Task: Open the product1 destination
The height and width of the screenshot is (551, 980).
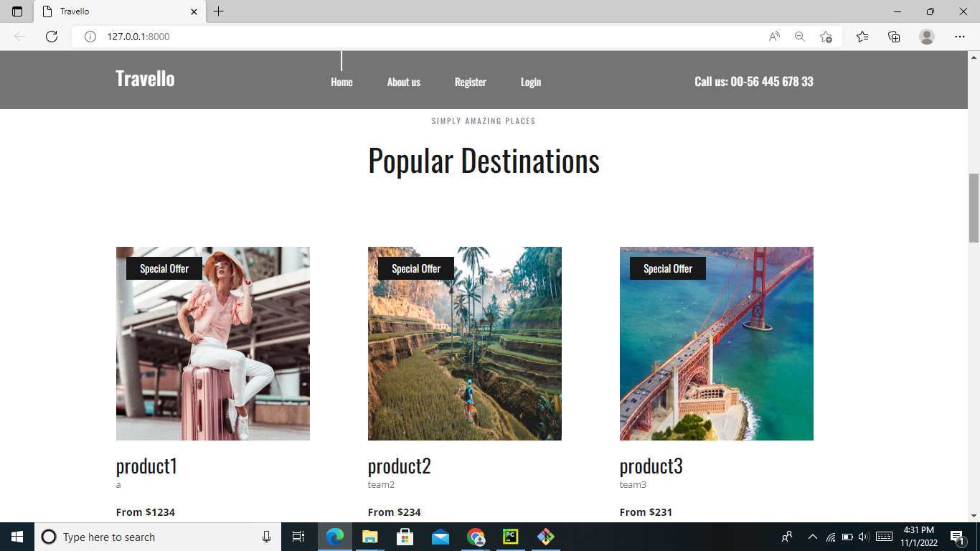Action: tap(146, 466)
